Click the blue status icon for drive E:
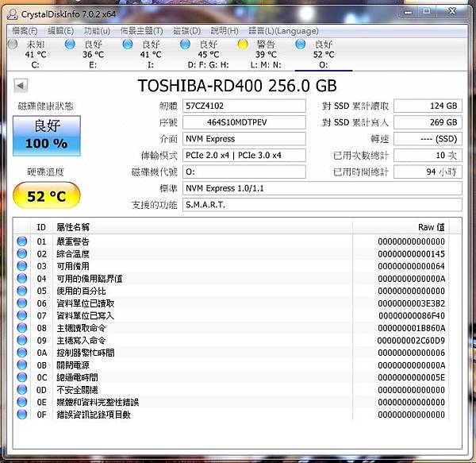Viewport: 476px width, 463px height. 70,44
